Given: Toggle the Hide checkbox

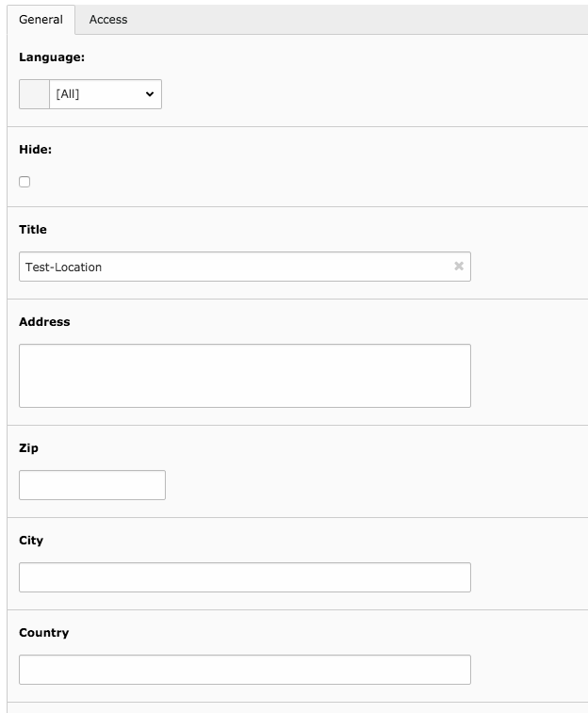Looking at the screenshot, I should point(24,182).
